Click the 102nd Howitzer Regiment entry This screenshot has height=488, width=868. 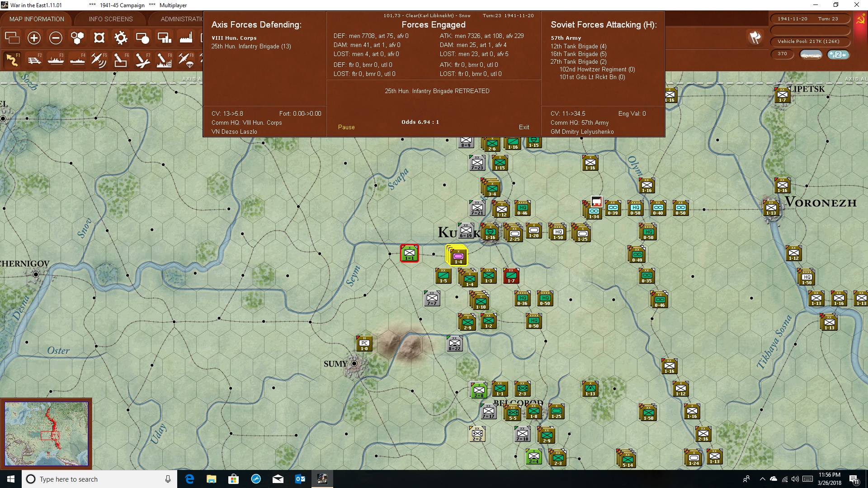(x=597, y=69)
